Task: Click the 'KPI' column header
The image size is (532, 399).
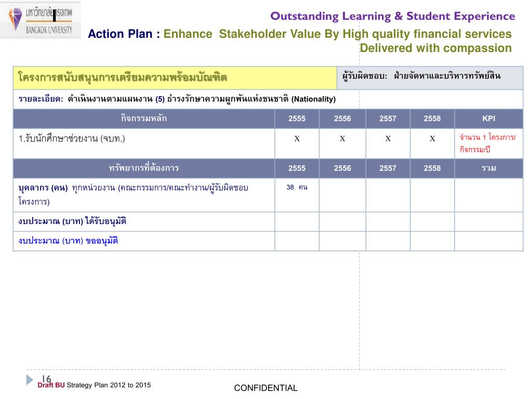Action: click(x=489, y=118)
